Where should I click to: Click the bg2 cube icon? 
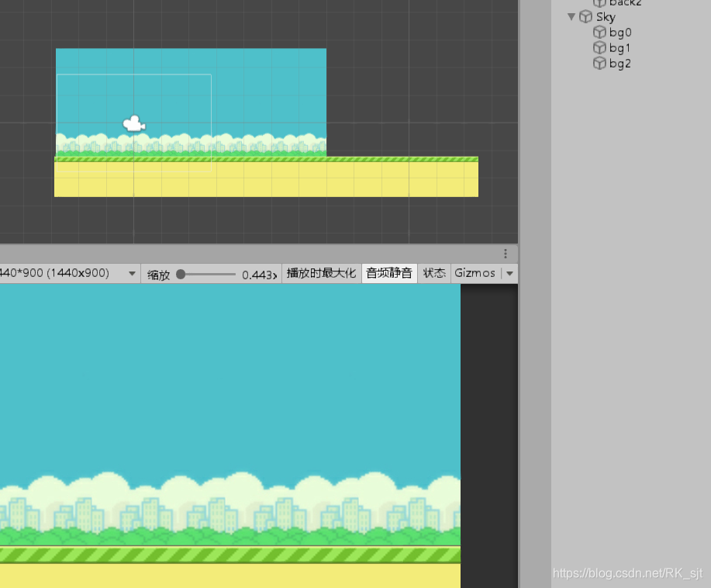[599, 63]
